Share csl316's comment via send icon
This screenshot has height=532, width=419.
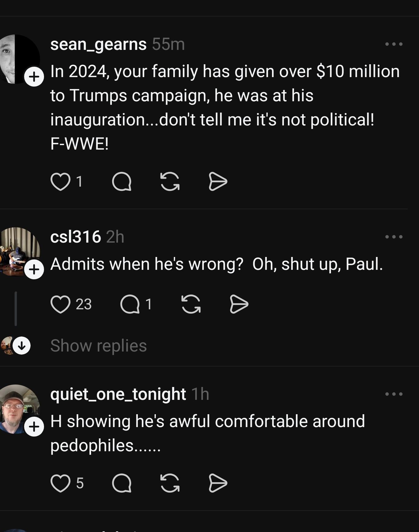pyautogui.click(x=239, y=304)
